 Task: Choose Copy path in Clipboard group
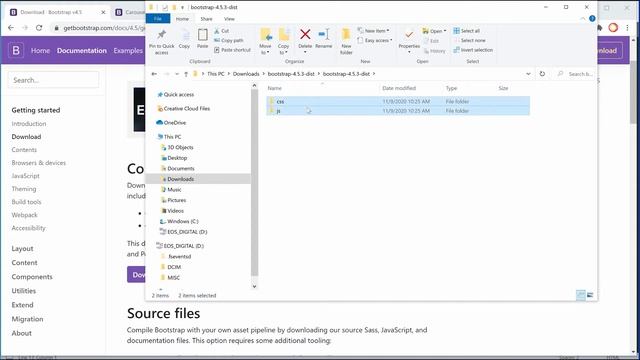click(229, 40)
